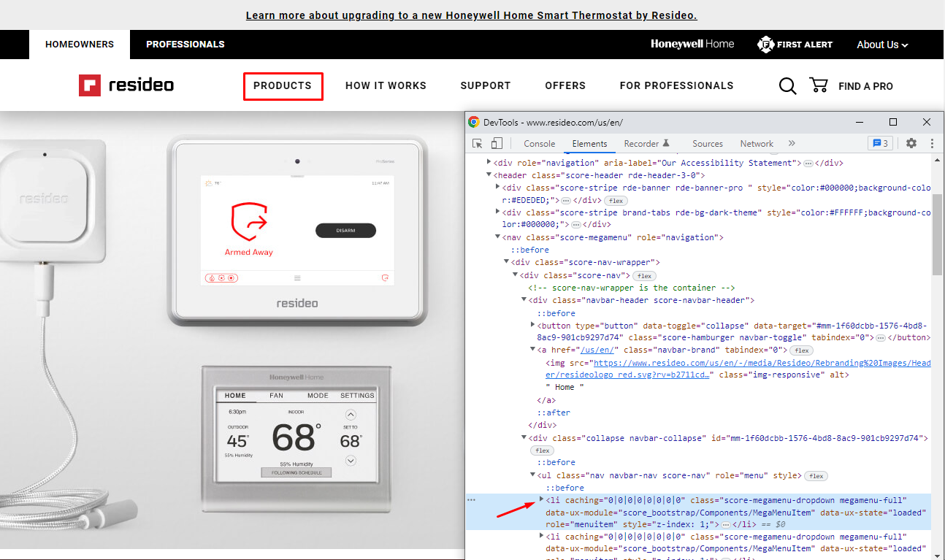Screen dimensions: 945x560
Task: Expand the brand-tabs div node
Action: pos(498,212)
